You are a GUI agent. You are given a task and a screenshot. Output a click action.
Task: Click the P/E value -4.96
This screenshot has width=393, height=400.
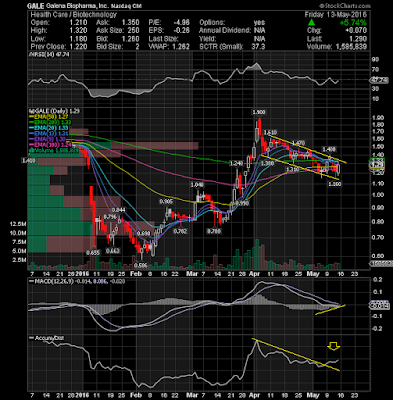click(x=182, y=23)
